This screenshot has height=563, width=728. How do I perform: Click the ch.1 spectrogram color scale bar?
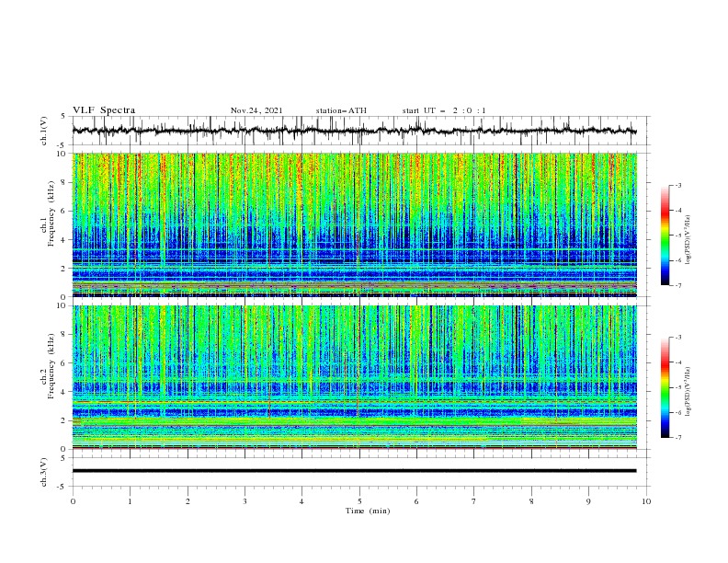pos(665,236)
